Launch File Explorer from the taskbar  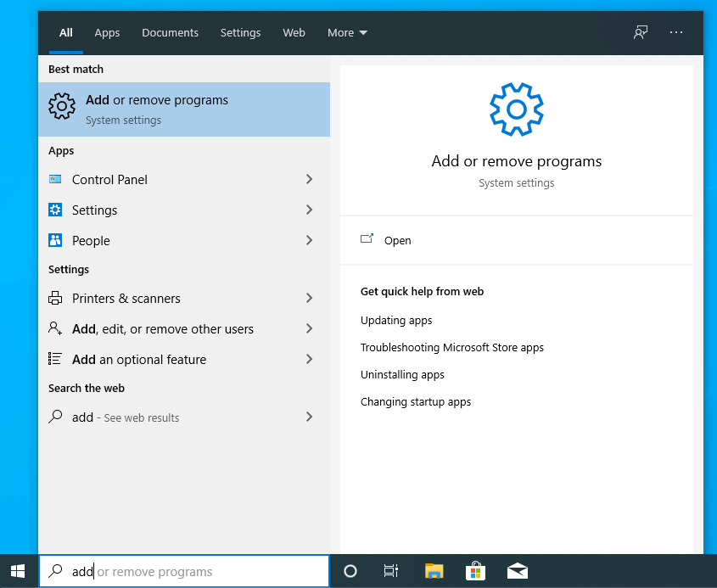click(434, 571)
